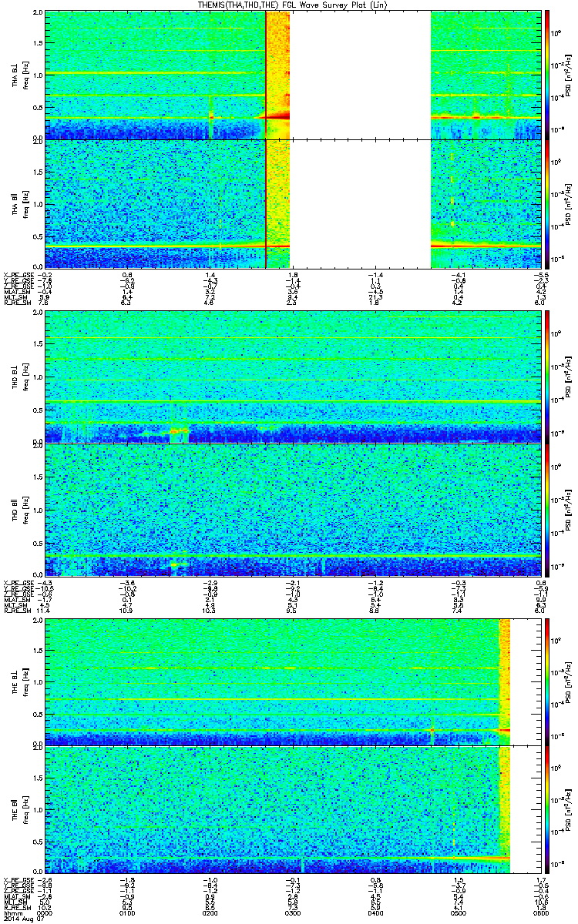The height and width of the screenshot is (924, 578).
Task: Click the 0400 time tick label
Action: tap(375, 912)
